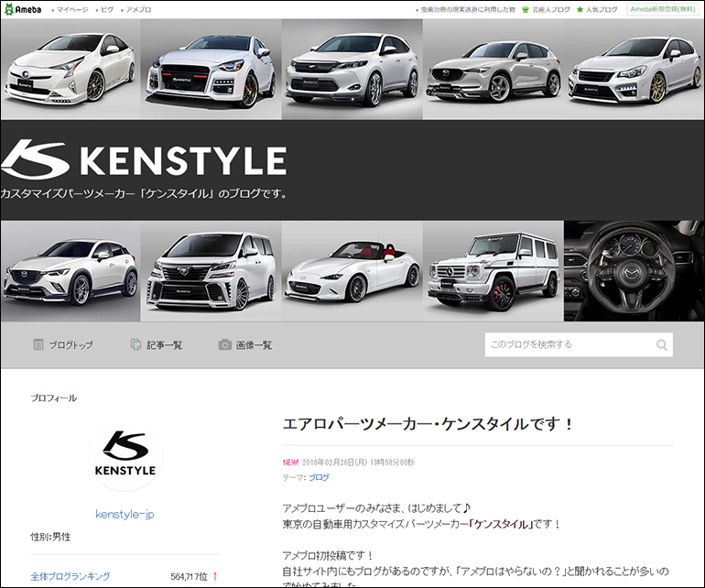Click the KENSTYLE header logo
This screenshot has height=588, width=705.
(x=144, y=159)
